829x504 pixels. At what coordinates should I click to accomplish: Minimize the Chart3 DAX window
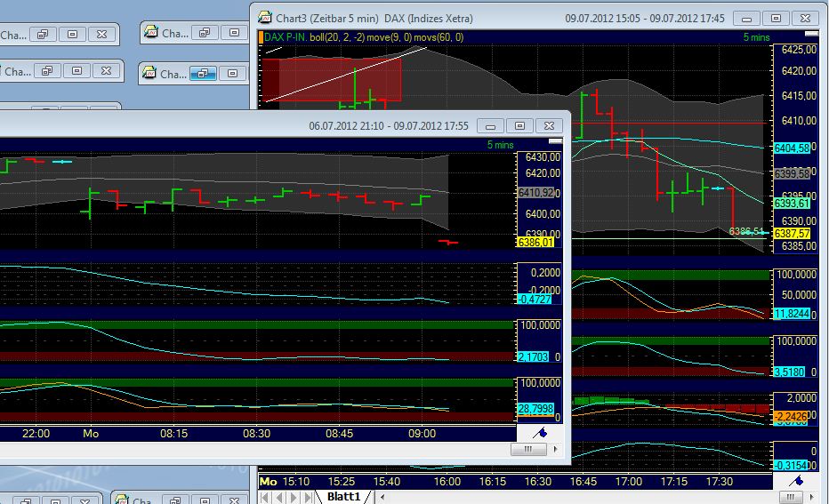[746, 19]
